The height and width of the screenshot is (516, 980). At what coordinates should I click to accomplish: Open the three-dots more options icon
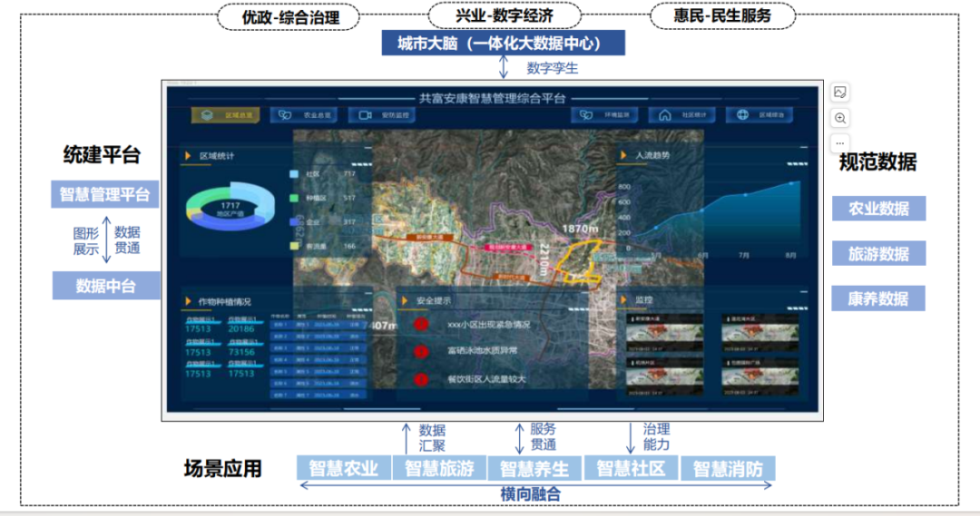click(840, 143)
